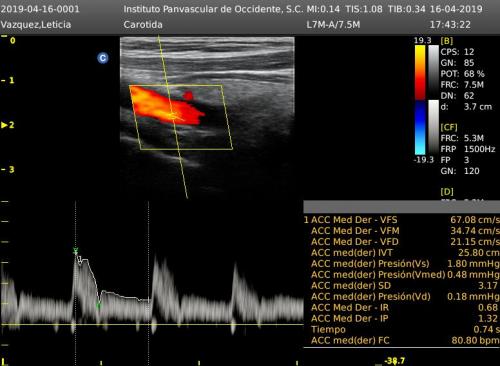
Task: Click the green end diastolic caliper marker
Action: click(x=99, y=305)
